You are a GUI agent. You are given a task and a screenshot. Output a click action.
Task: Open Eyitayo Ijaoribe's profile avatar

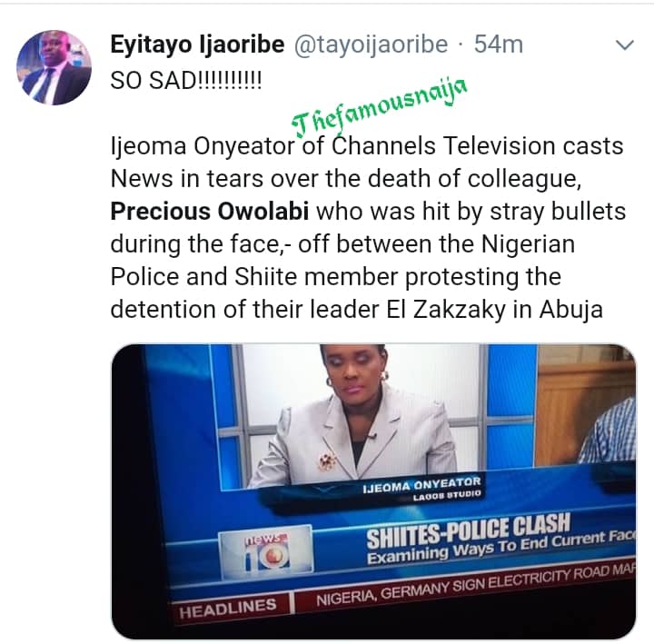coord(54,66)
